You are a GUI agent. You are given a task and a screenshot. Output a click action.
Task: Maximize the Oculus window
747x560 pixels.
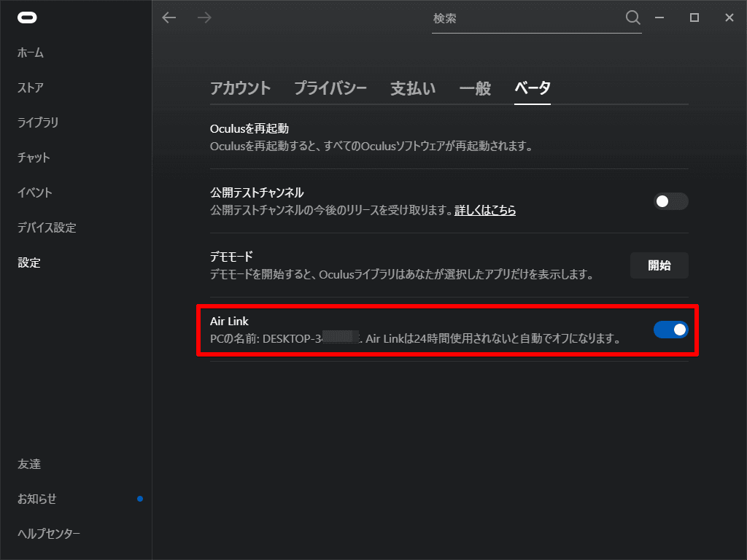click(x=694, y=17)
